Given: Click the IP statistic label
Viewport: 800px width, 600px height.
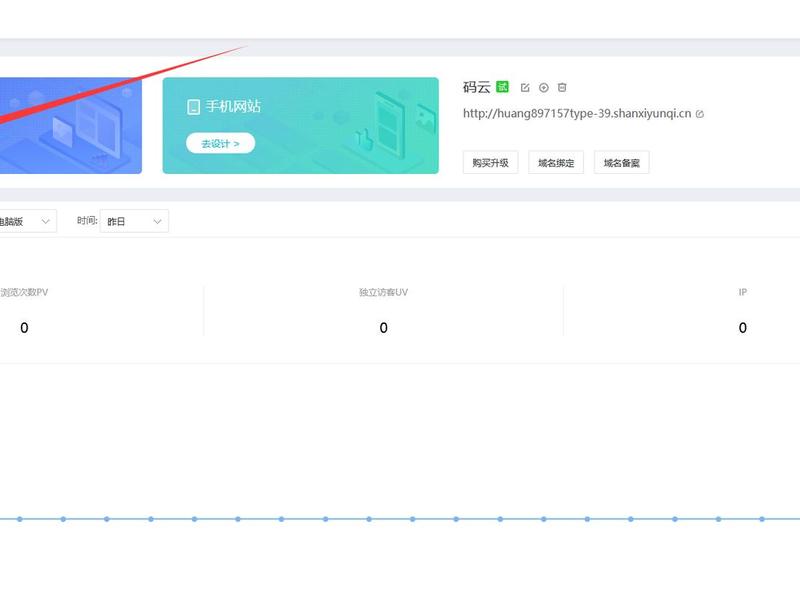Looking at the screenshot, I should coord(742,292).
